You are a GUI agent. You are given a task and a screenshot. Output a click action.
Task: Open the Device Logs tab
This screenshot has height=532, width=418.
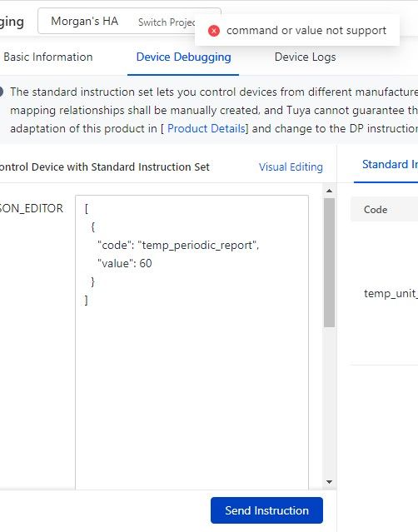click(305, 57)
